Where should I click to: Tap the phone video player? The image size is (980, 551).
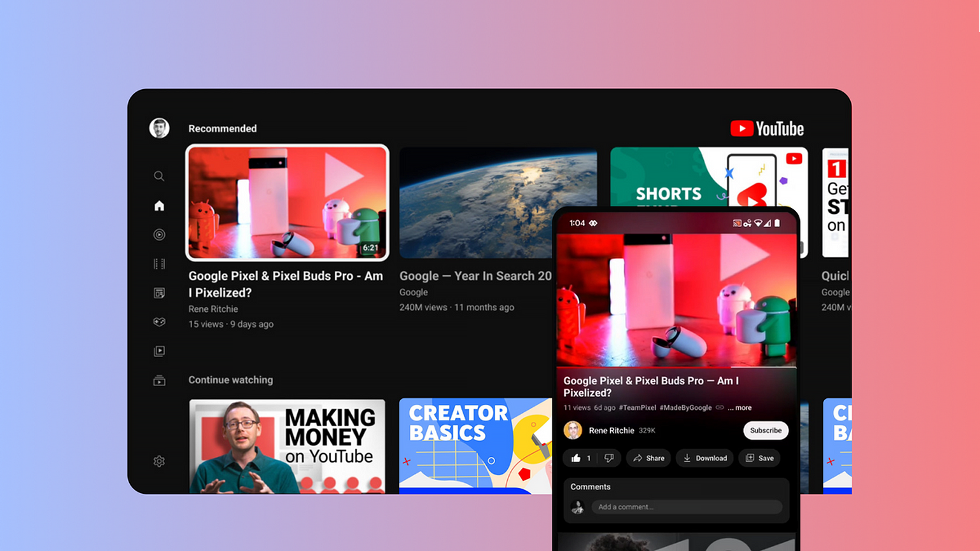tap(676, 300)
